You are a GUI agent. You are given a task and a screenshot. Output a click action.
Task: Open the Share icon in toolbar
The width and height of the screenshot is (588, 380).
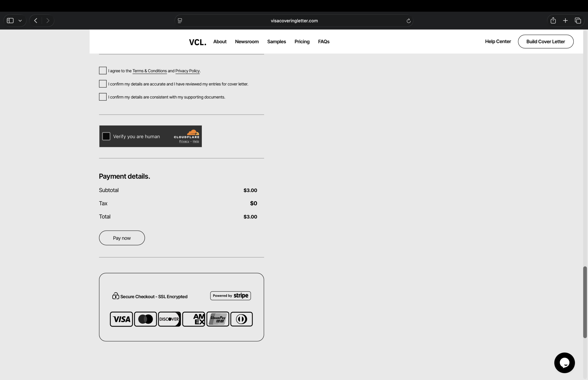[x=553, y=20]
